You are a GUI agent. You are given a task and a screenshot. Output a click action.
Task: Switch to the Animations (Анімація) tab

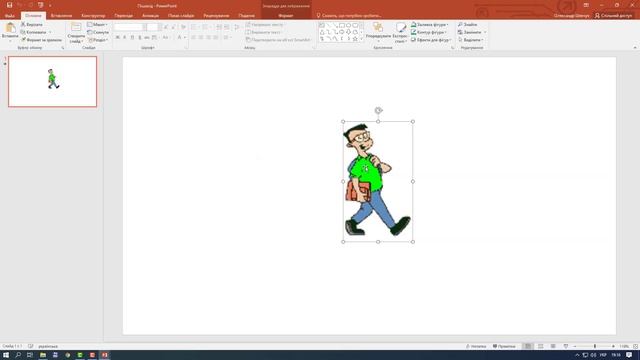click(150, 16)
